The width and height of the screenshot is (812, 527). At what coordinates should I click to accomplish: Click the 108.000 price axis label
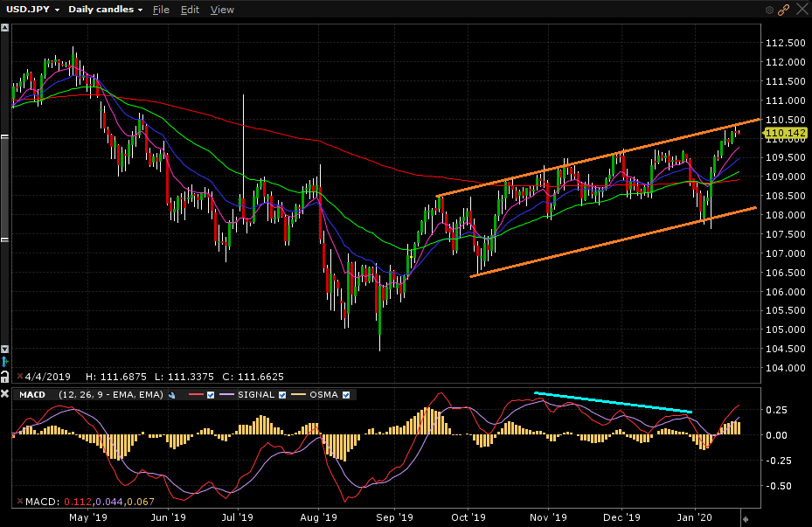[786, 215]
